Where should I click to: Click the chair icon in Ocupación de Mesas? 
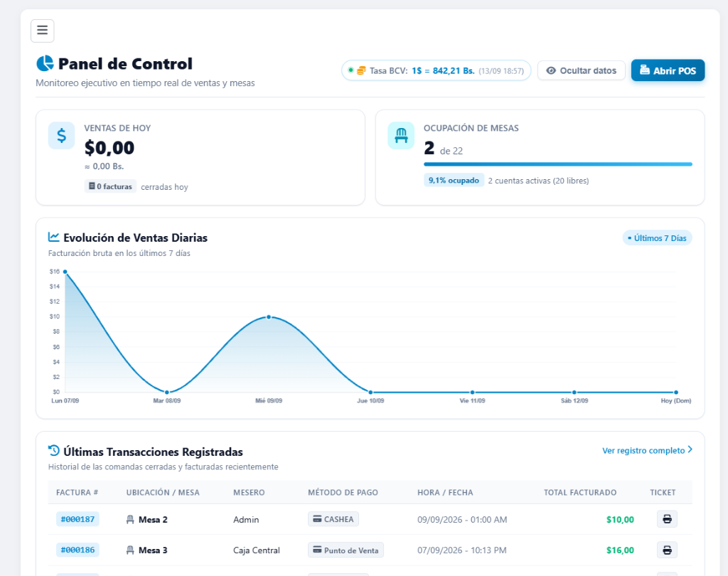click(401, 136)
